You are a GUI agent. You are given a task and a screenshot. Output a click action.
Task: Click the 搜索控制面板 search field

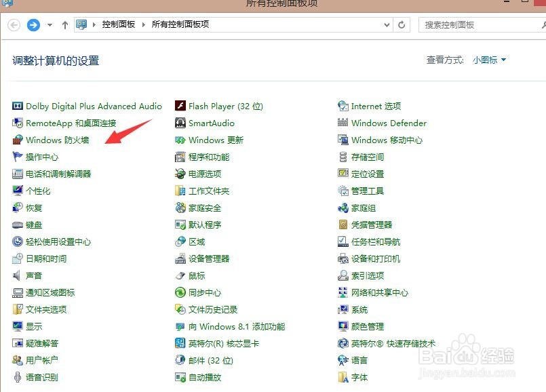coord(482,24)
